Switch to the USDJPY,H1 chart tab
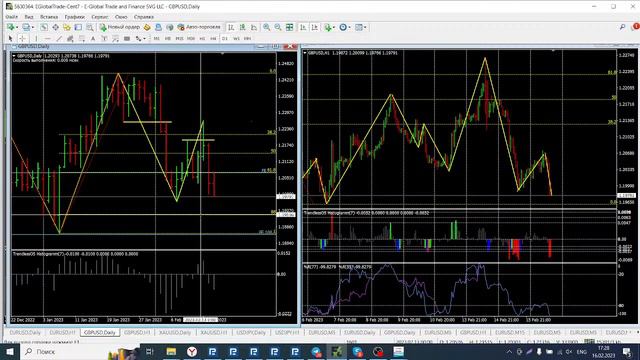 pos(287,333)
